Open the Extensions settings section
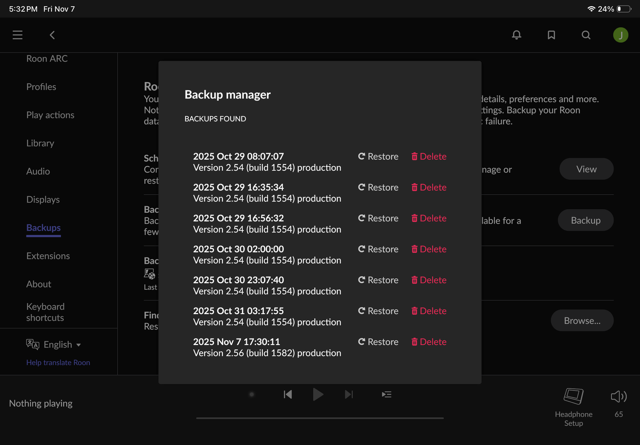This screenshot has height=445, width=640. pos(48,256)
